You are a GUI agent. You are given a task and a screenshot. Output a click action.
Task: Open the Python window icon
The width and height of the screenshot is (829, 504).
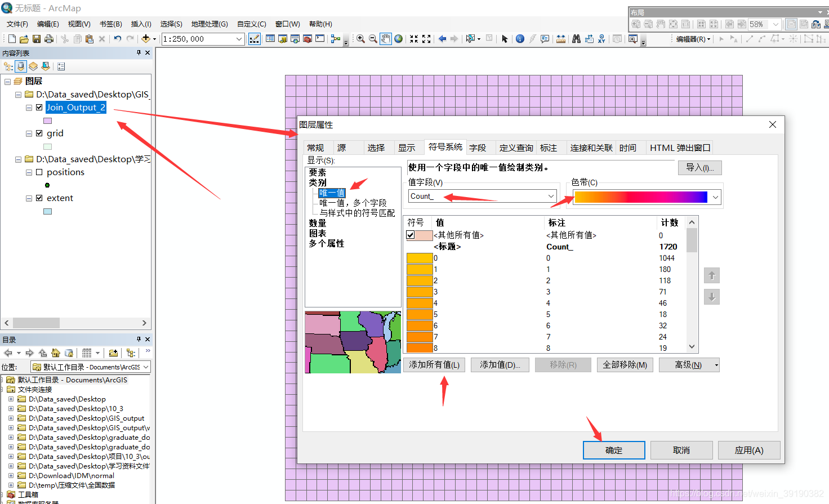click(x=320, y=39)
